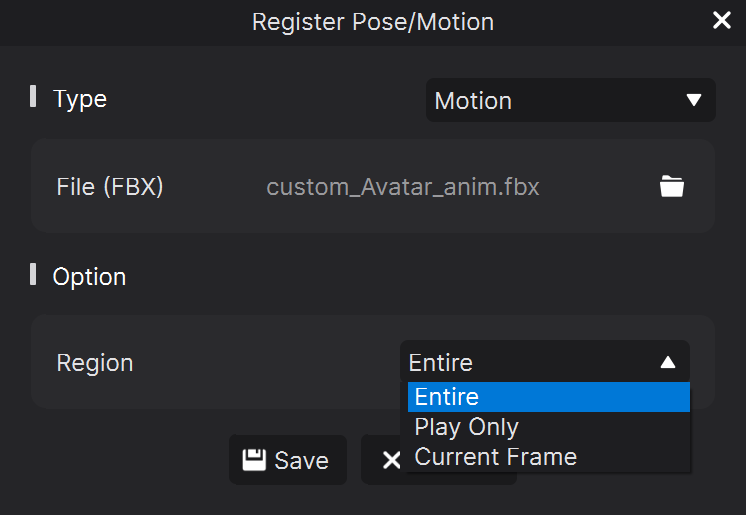Click the Type section heading
746x515 pixels.
point(79,99)
